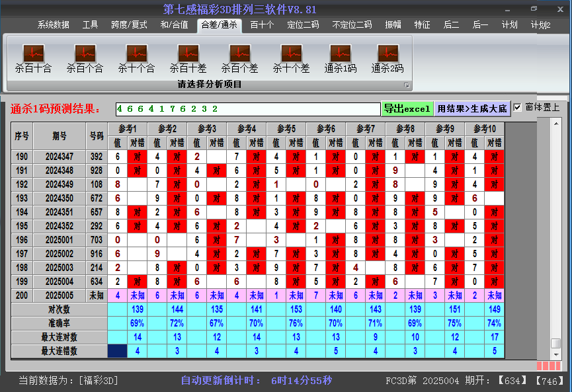Switch to the 特征 tab

[x=422, y=25]
